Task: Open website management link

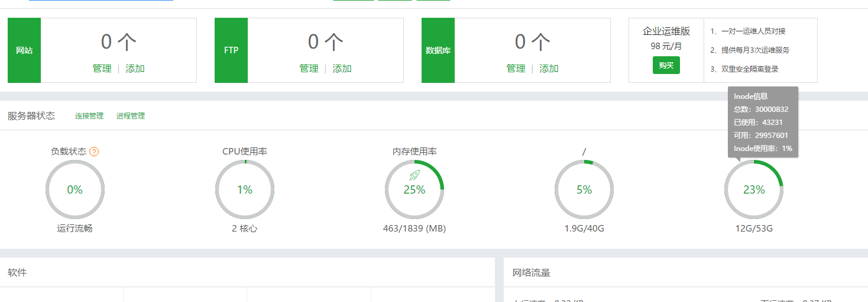Action: 102,69
